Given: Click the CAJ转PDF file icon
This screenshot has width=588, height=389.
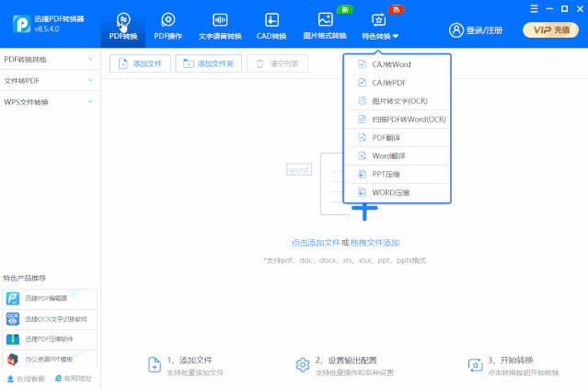Looking at the screenshot, I should pos(362,83).
